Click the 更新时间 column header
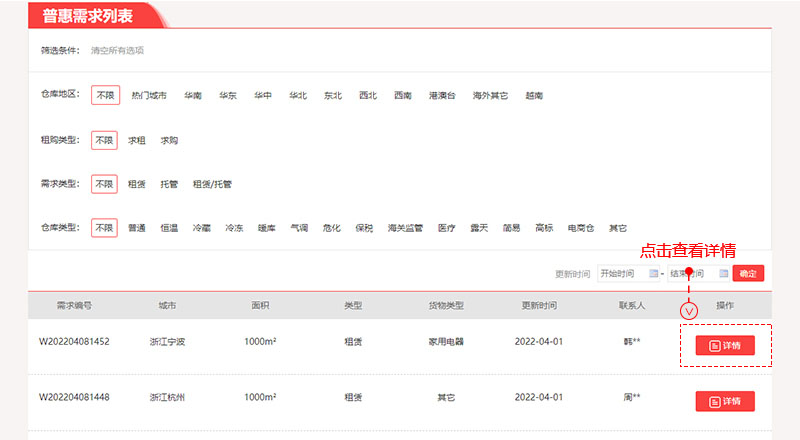The image size is (800, 440). pyautogui.click(x=539, y=305)
